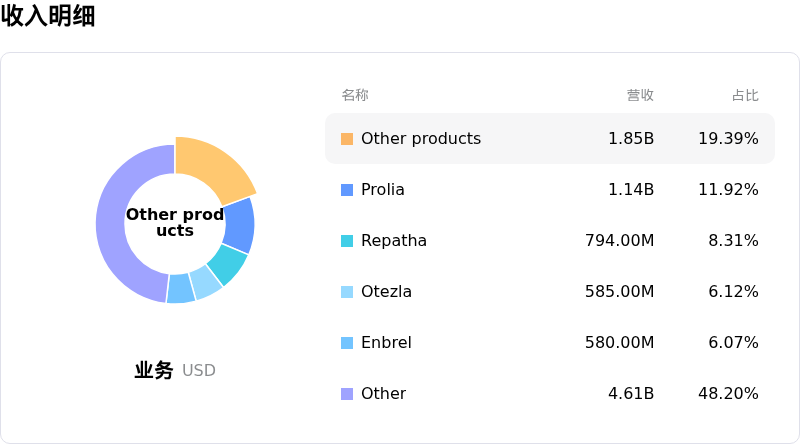The image size is (800, 444).
Task: Click Otezla revenue value 585.00M
Action: (619, 292)
